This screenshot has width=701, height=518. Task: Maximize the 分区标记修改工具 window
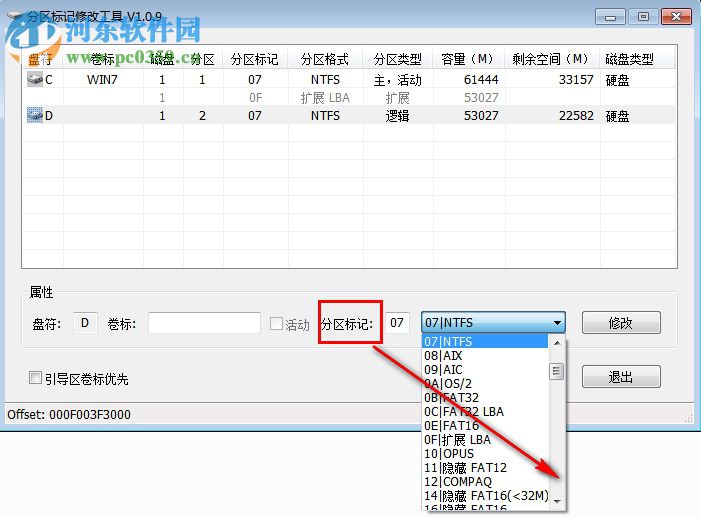pos(643,17)
